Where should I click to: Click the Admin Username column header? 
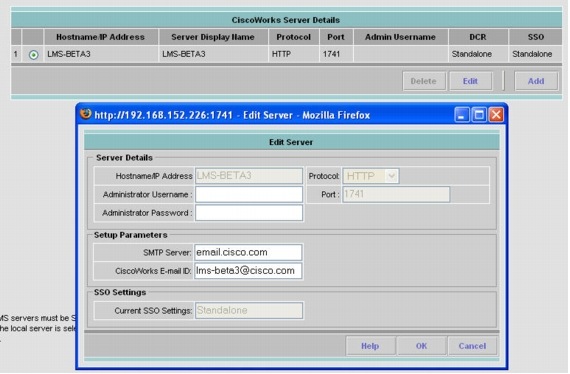(x=400, y=37)
